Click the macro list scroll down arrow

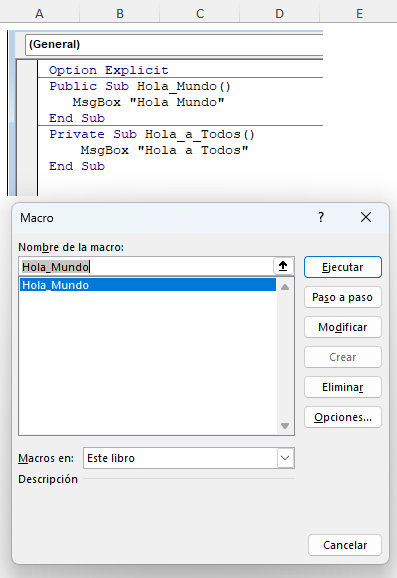pyautogui.click(x=285, y=426)
